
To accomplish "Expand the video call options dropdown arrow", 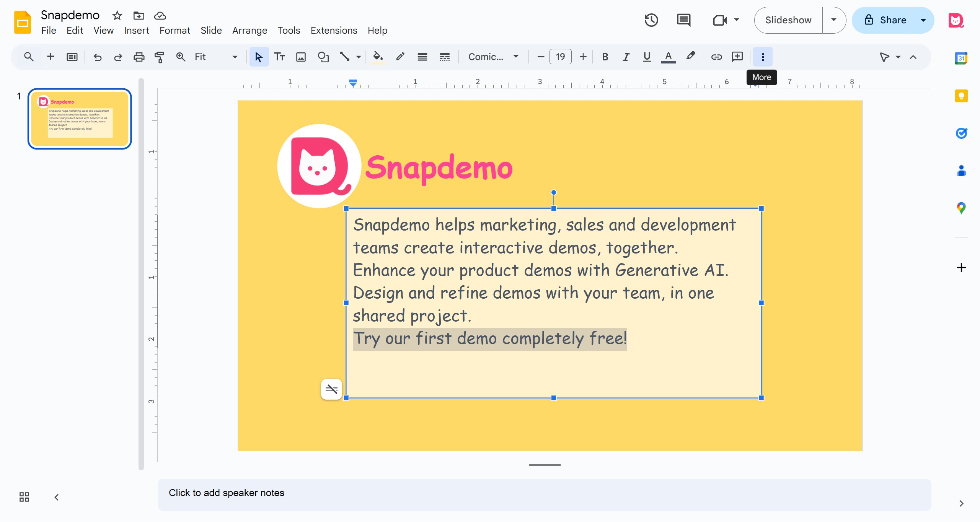I will 737,20.
